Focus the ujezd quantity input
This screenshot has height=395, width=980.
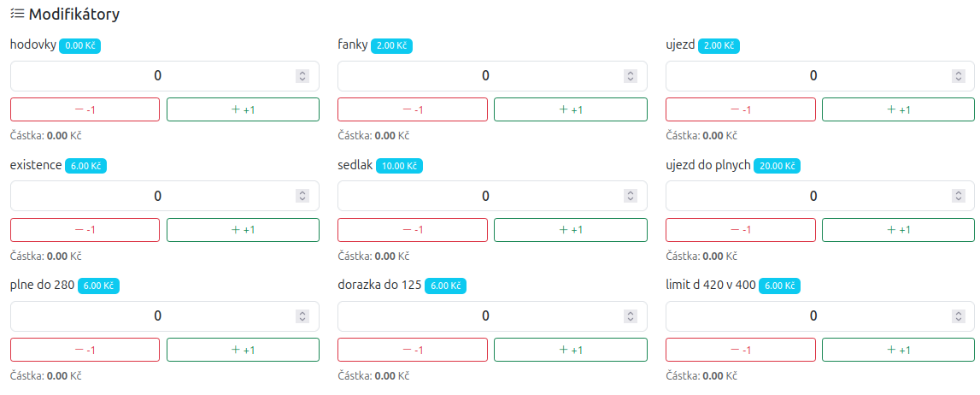click(x=807, y=76)
